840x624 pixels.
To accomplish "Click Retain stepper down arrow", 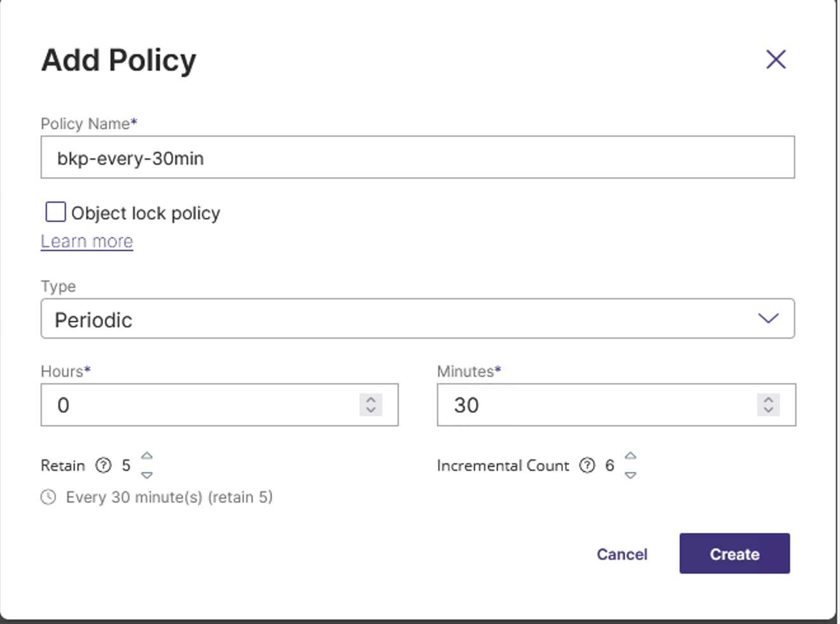I will click(x=147, y=475).
